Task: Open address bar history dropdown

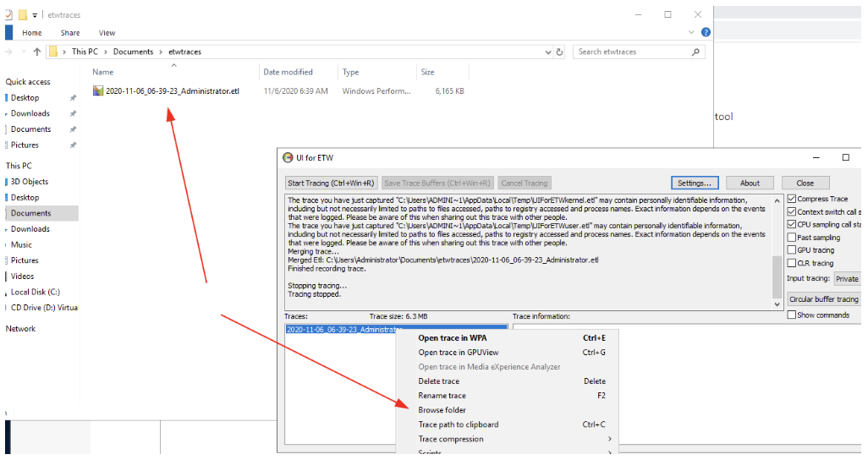Action: point(547,52)
